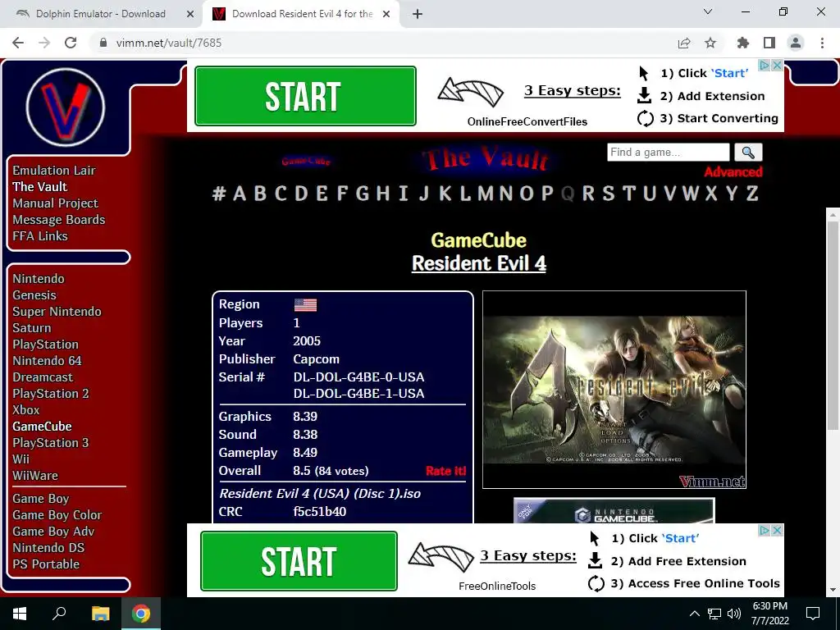Click the top ad AdChoices icon
840x630 pixels.
point(765,66)
